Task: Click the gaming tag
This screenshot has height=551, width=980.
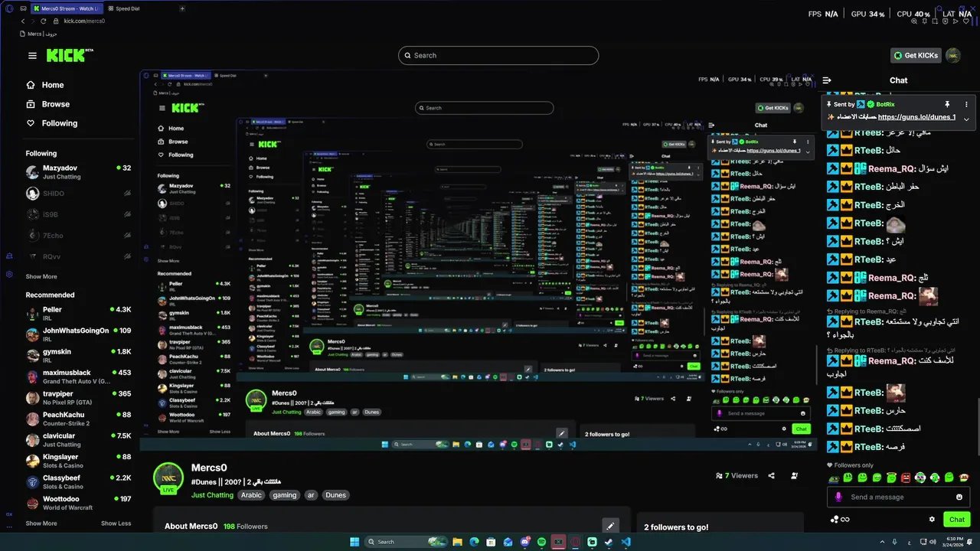Action: tap(284, 495)
